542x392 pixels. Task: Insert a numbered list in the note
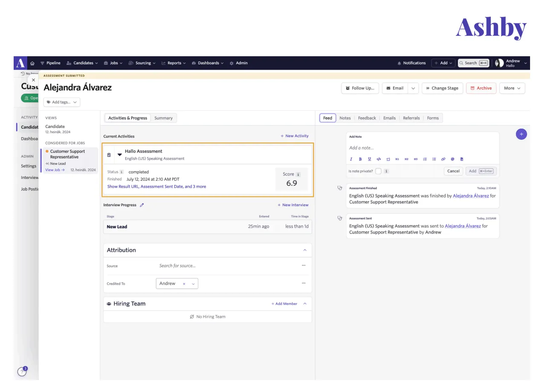(425, 159)
